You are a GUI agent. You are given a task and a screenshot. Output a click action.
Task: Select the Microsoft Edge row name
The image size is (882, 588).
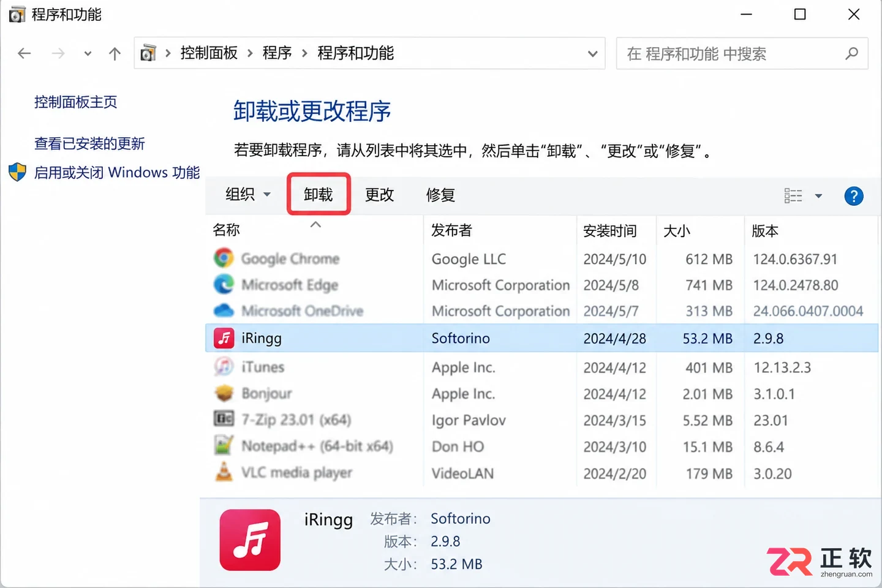click(290, 285)
